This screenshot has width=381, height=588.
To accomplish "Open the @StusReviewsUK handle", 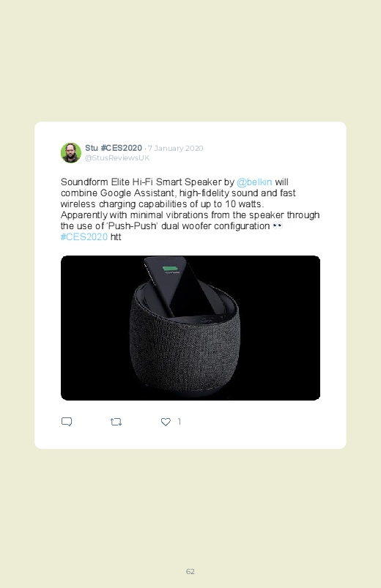I will tap(117, 158).
